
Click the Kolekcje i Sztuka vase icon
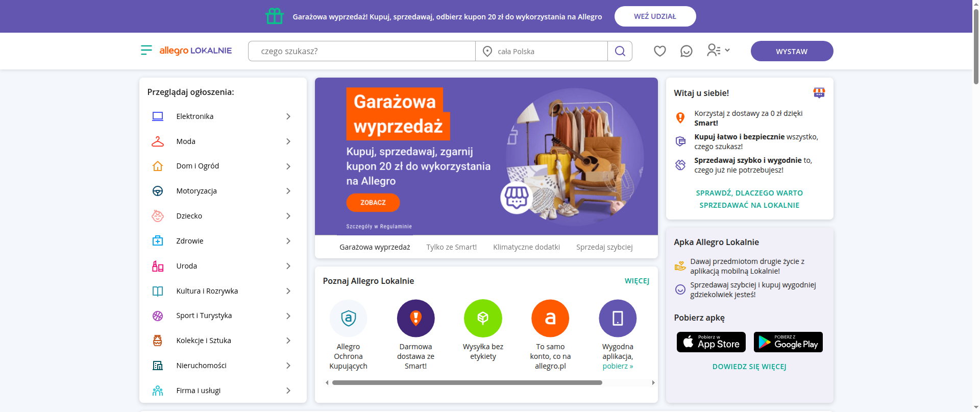tap(158, 341)
